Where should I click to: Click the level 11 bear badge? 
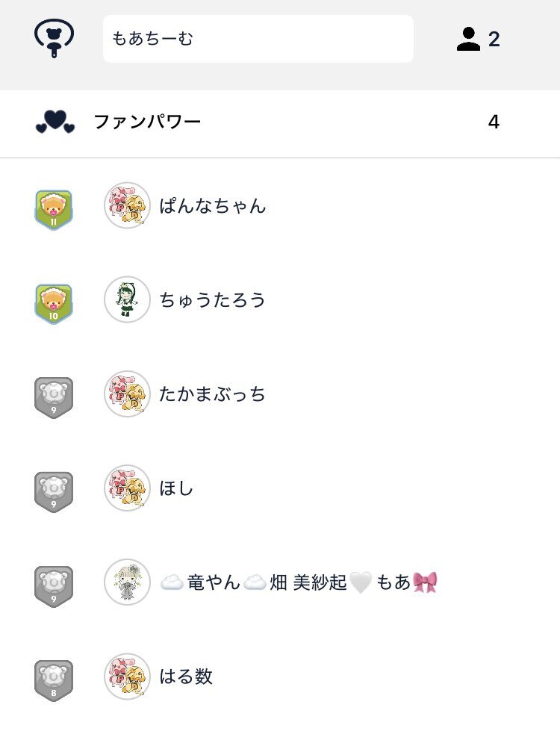pos(54,210)
